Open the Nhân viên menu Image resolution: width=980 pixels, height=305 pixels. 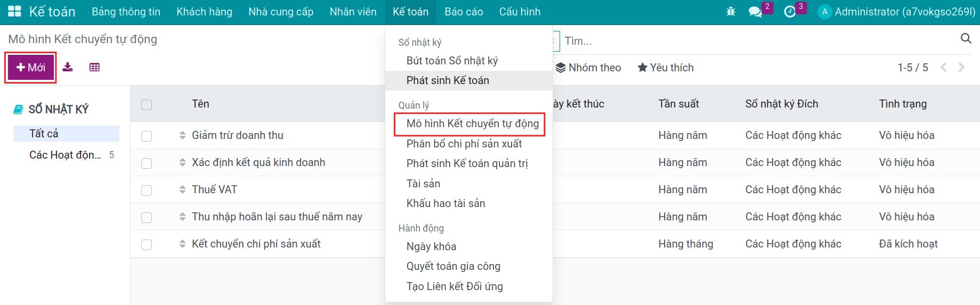(x=353, y=12)
